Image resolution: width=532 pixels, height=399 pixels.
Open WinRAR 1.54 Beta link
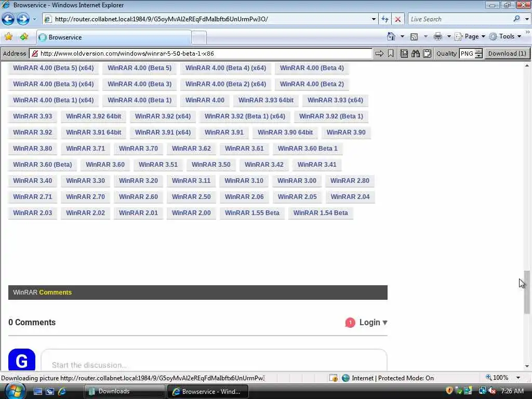pyautogui.click(x=320, y=212)
